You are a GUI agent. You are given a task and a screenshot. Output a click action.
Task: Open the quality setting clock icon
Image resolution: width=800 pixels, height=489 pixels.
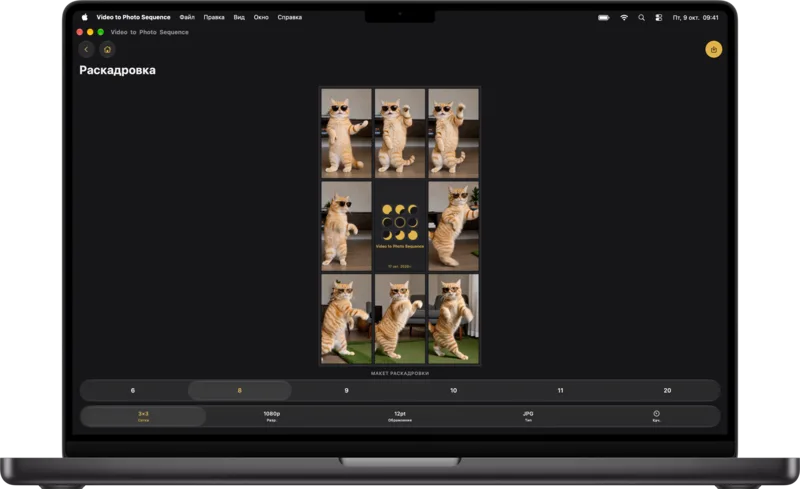pos(656,416)
